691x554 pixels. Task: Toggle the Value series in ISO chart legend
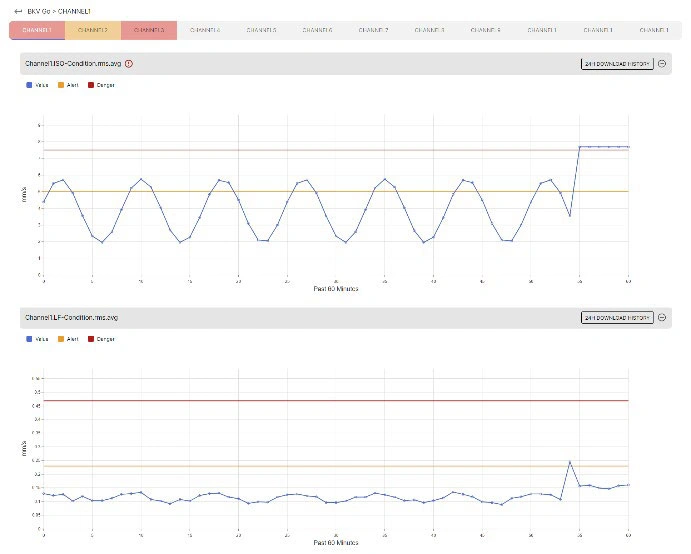coord(37,85)
